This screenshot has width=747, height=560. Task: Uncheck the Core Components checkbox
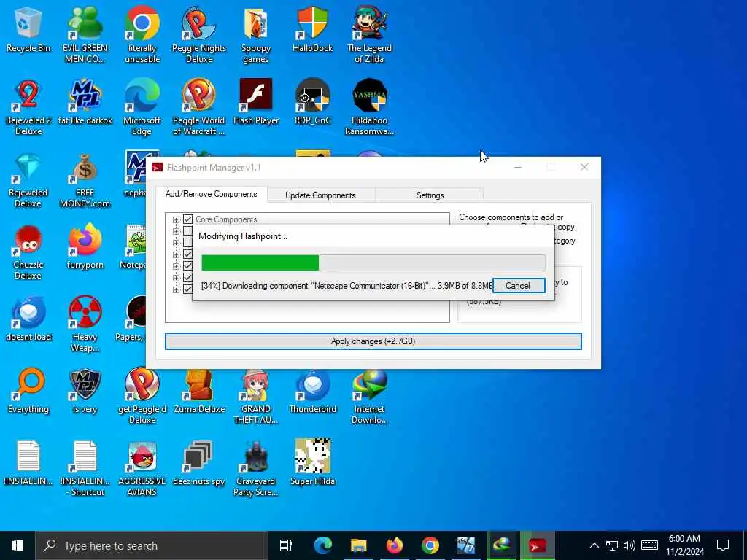pyautogui.click(x=187, y=219)
